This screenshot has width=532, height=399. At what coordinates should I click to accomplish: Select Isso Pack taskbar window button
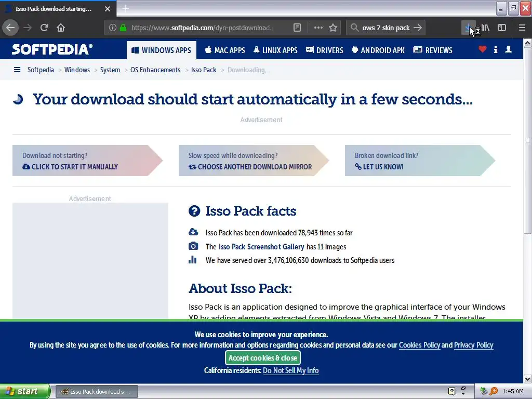pyautogui.click(x=97, y=392)
